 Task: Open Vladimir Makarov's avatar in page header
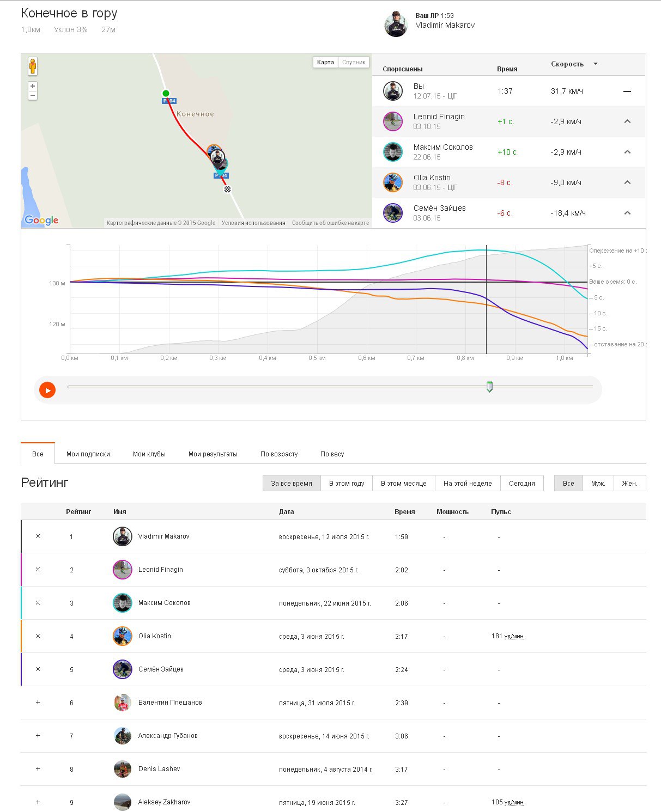coord(396,25)
